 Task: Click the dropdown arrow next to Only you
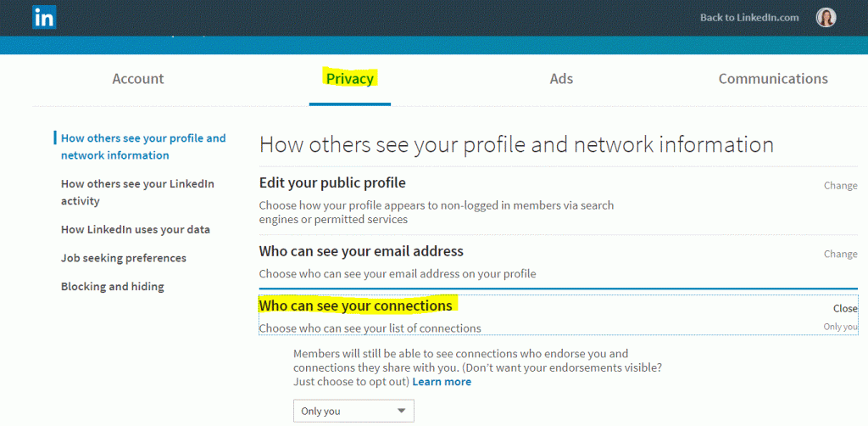pyautogui.click(x=402, y=411)
